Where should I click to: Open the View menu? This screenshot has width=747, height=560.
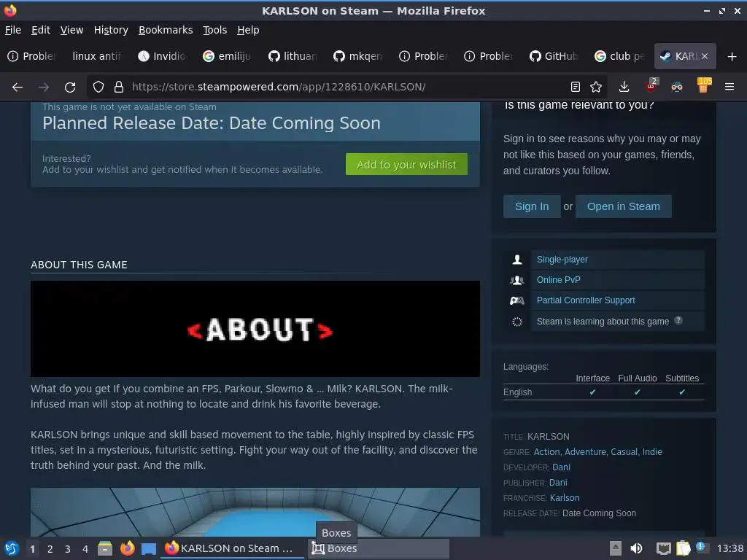[x=72, y=30]
